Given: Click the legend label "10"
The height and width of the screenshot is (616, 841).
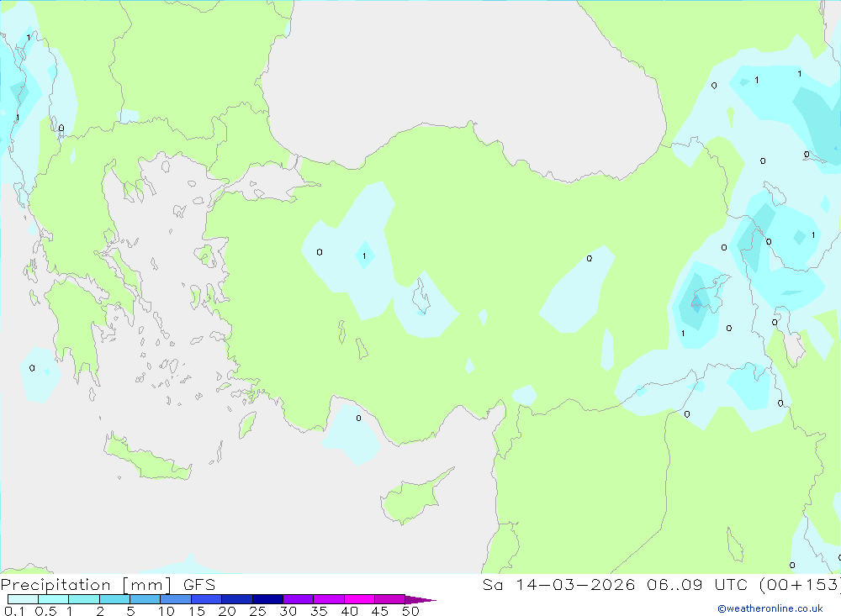Looking at the screenshot, I should point(167,611).
